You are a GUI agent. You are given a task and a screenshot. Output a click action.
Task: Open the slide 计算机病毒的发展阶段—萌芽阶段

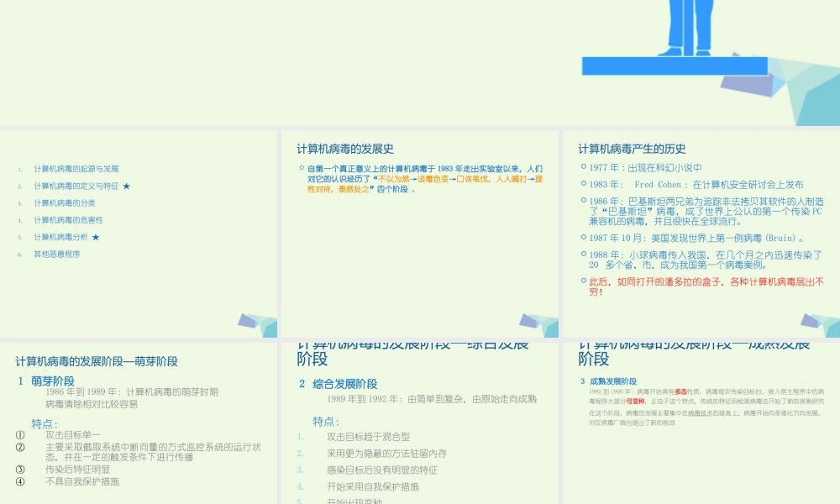[139, 423]
